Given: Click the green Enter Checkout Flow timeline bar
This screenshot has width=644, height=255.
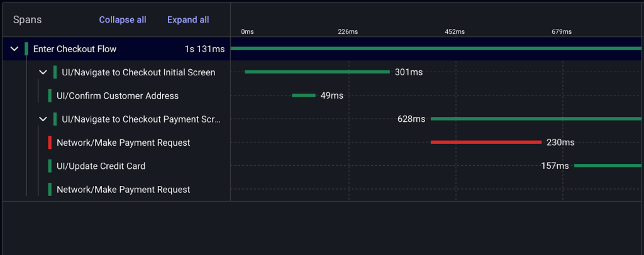Looking at the screenshot, I should (436, 48).
